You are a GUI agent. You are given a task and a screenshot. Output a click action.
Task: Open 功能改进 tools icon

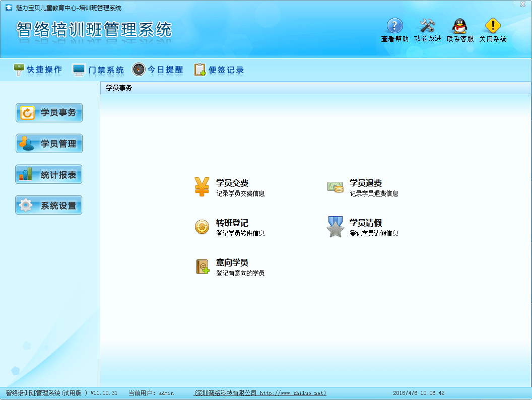tap(427, 26)
